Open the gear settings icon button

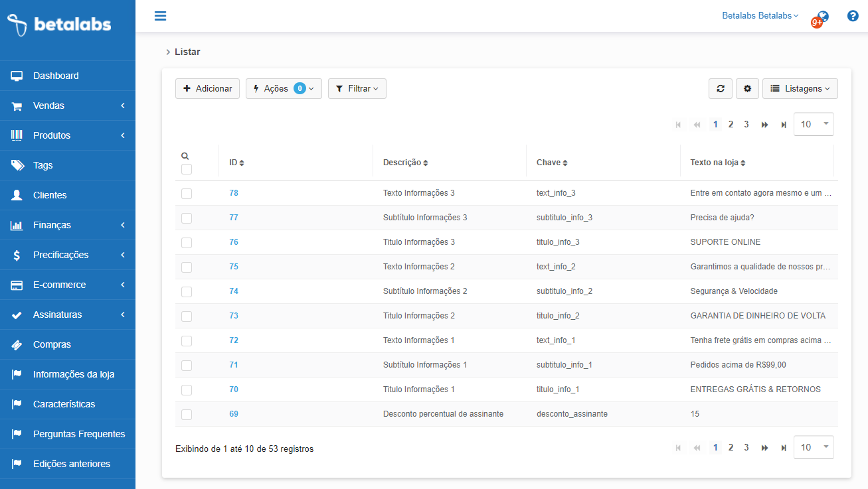click(x=747, y=89)
